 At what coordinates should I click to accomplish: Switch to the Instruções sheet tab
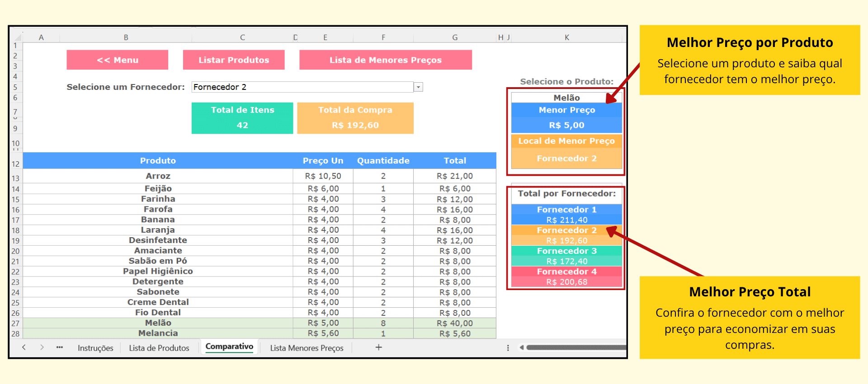pyautogui.click(x=95, y=348)
